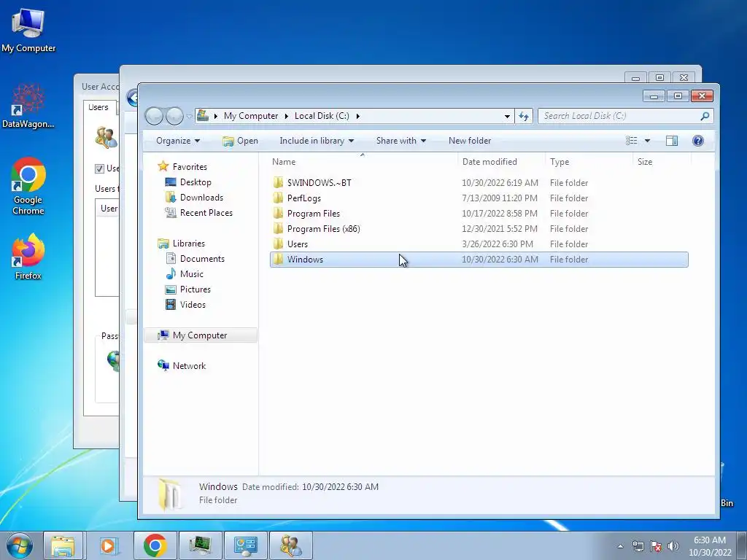Select the Users folder icon

tap(278, 244)
